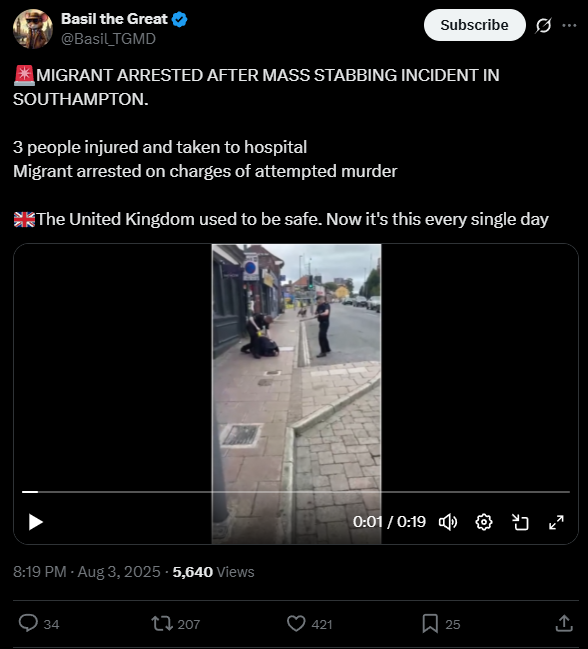The image size is (588, 649).
Task: Bookmark this post
Action: pyautogui.click(x=441, y=623)
